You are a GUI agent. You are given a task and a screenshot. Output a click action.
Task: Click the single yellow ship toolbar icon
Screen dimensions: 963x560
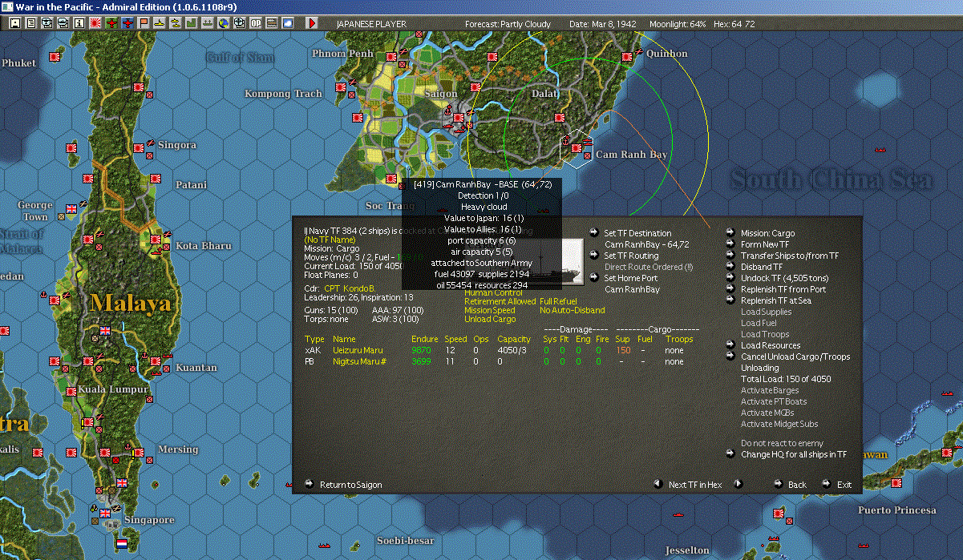(x=160, y=23)
